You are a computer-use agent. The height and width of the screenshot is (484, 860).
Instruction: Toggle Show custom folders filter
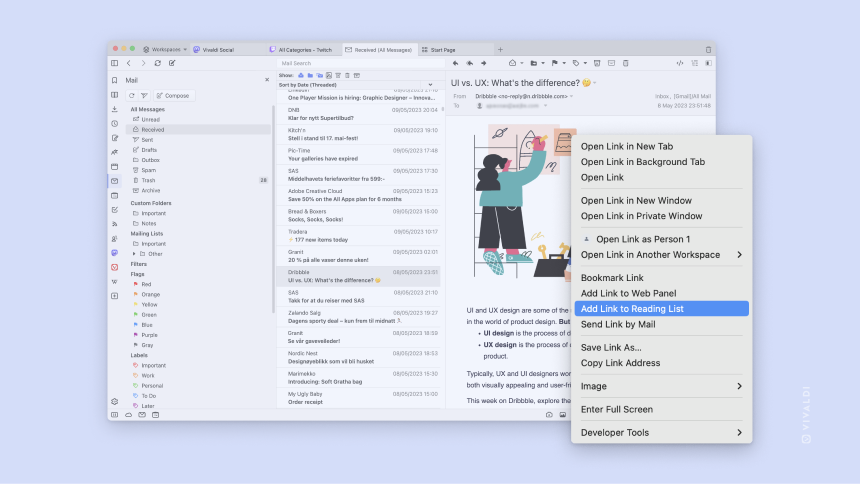pyautogui.click(x=310, y=75)
